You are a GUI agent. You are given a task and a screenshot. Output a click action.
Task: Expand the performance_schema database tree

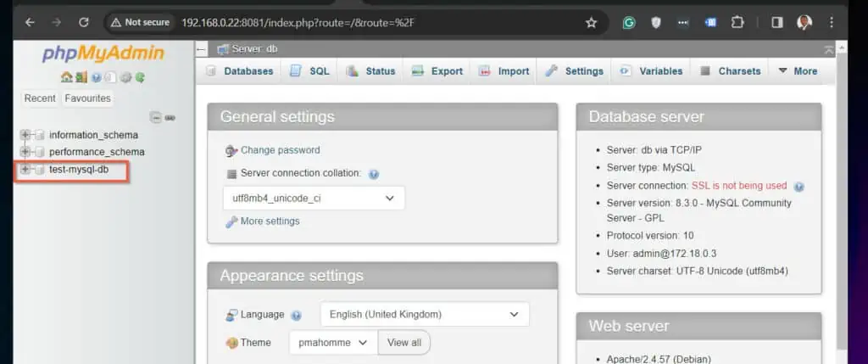coord(25,152)
